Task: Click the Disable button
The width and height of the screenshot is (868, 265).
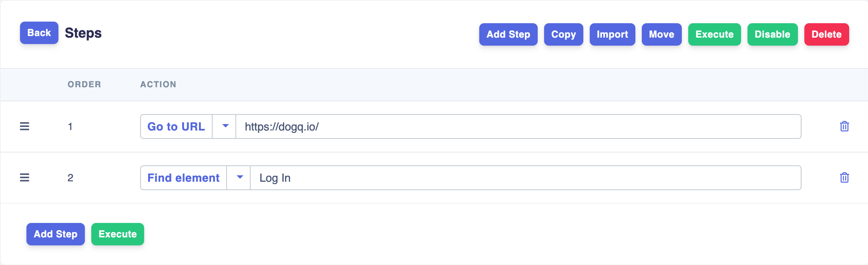Action: point(772,34)
